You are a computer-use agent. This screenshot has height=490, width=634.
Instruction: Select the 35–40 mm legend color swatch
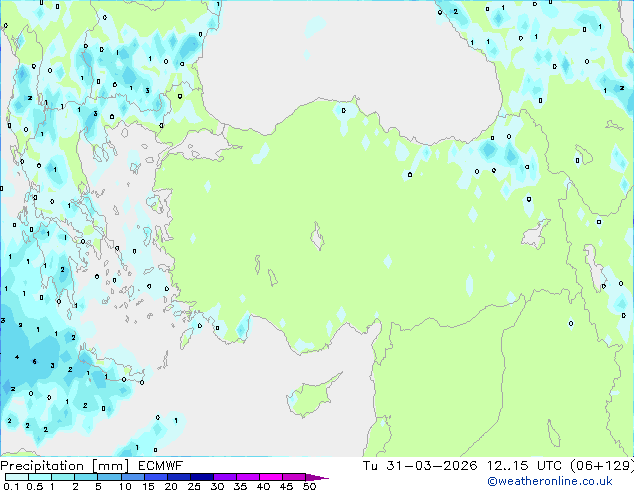(248, 477)
